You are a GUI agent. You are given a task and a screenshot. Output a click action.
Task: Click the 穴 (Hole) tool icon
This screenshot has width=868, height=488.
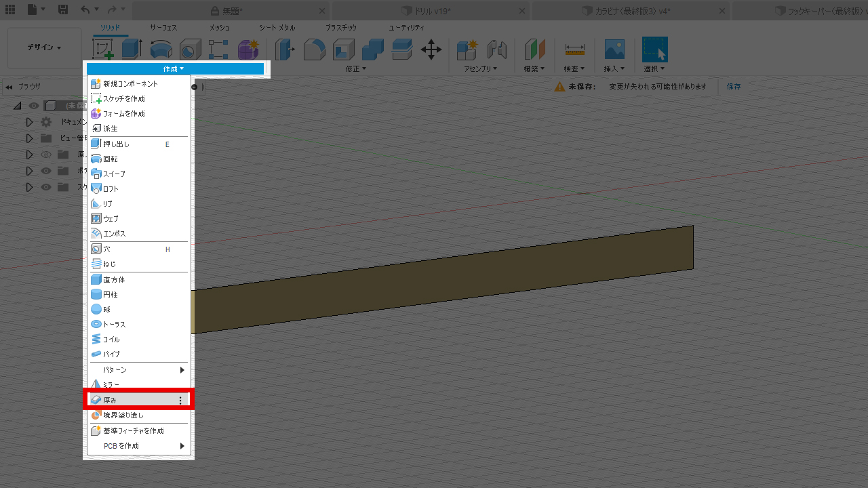coord(96,249)
